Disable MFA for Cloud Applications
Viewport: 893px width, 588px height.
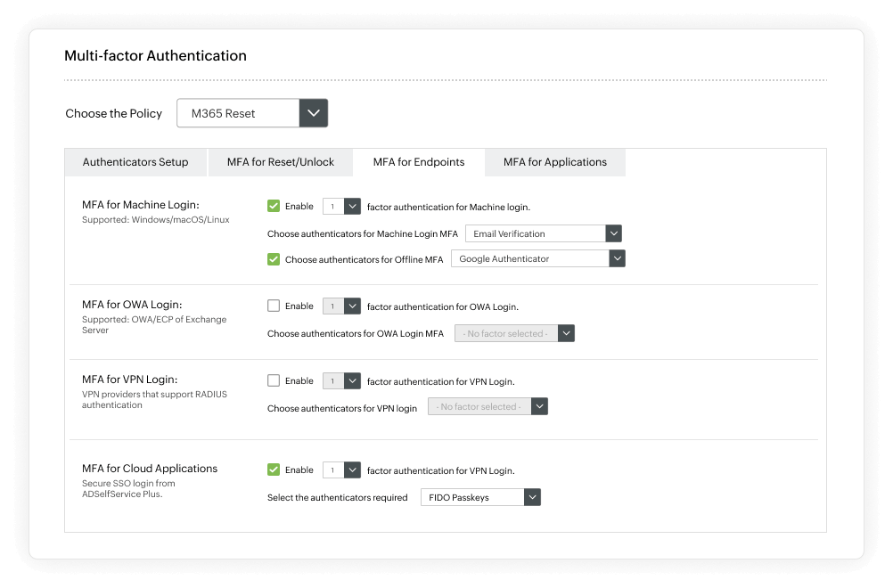(274, 470)
